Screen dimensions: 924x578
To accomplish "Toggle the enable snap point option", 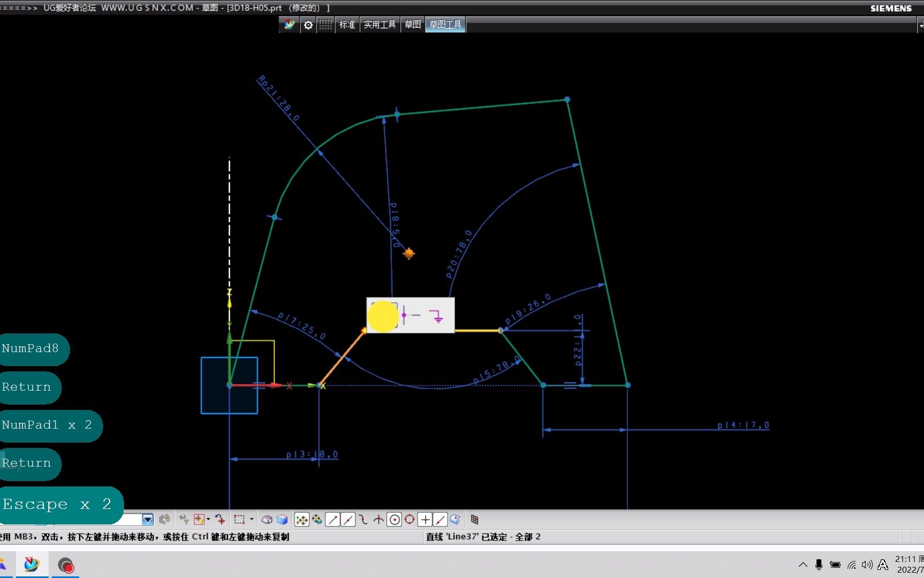I will (302, 520).
